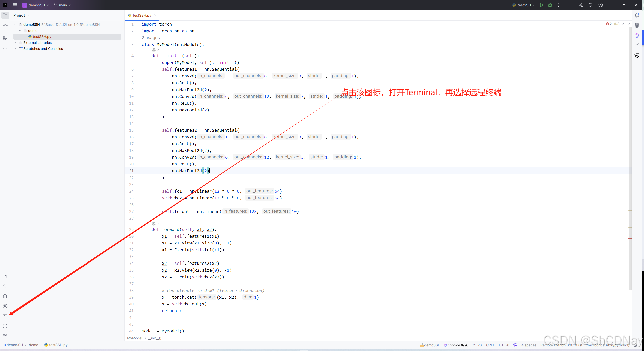This screenshot has height=351, width=644.
Task: Toggle the Project tool window folder icon
Action: click(5, 15)
